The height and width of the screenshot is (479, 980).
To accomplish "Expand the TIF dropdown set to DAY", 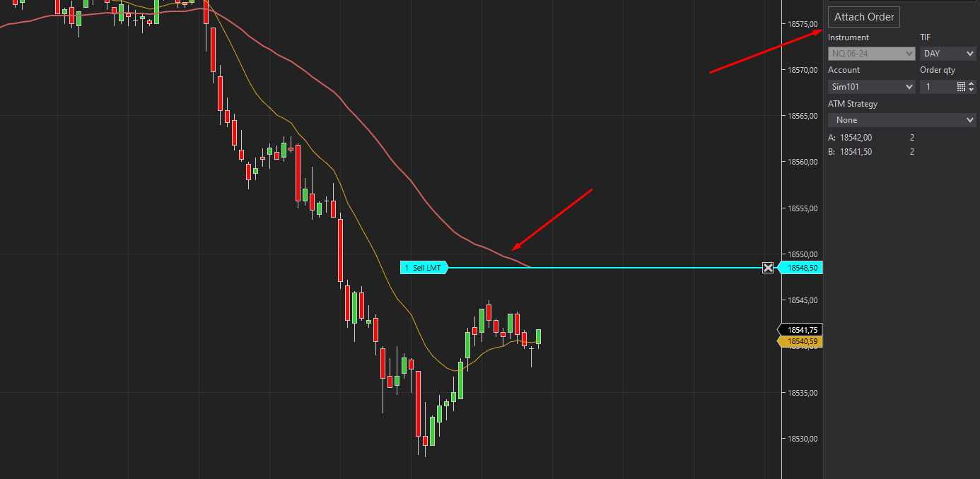I will click(x=947, y=54).
